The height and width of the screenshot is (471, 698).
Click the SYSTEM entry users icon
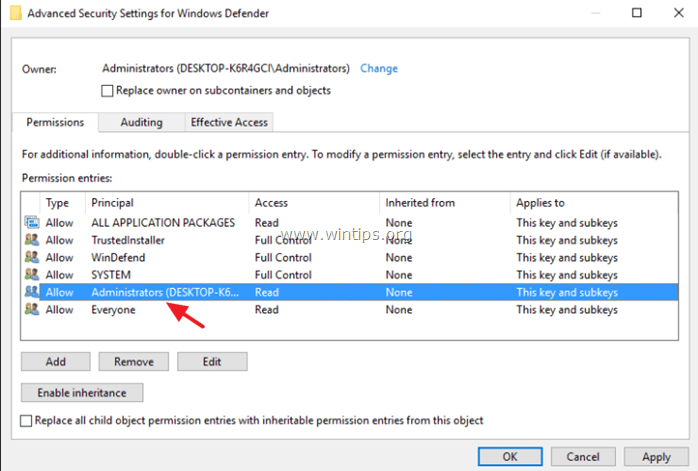32,274
